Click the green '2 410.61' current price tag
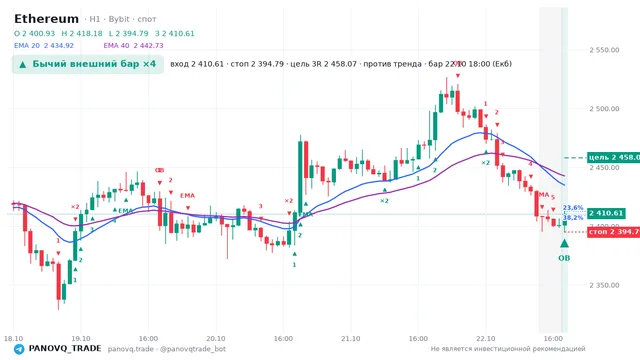Screen dimensions: 640x360 point(606,213)
